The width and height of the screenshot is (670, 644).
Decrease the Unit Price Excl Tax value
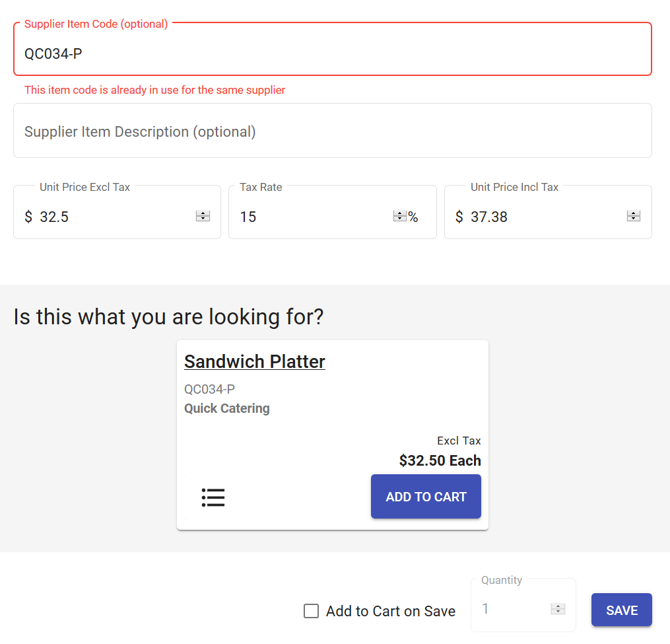tap(203, 219)
